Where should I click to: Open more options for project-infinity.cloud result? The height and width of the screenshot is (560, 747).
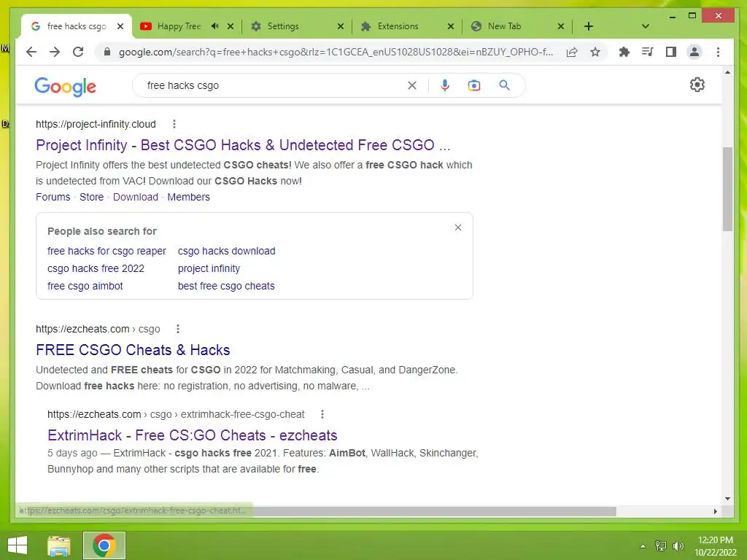pos(174,124)
